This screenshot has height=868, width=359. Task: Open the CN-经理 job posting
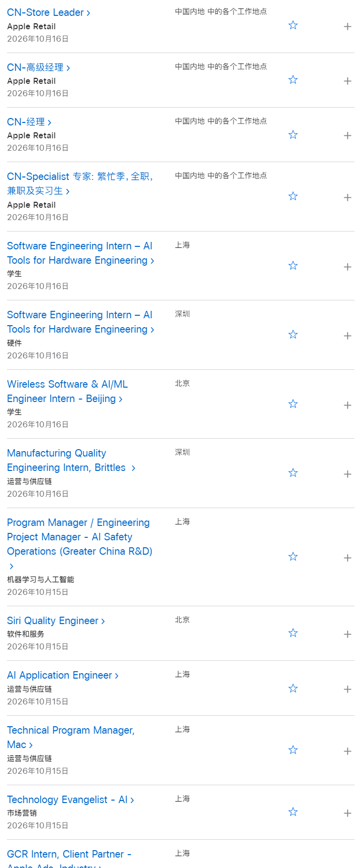pyautogui.click(x=29, y=122)
